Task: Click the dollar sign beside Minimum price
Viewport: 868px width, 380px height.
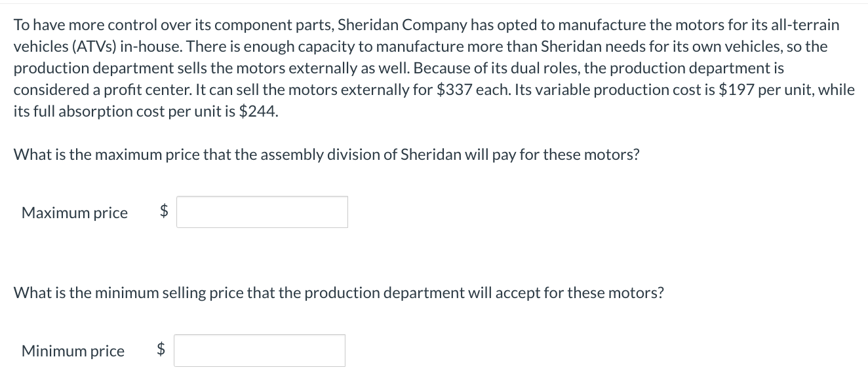Action: [161, 349]
